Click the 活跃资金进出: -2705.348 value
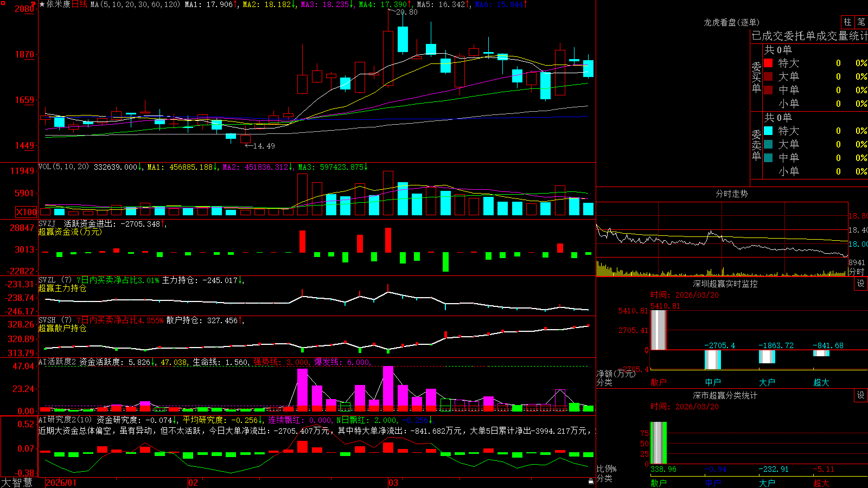Viewport: 868px width, 488px height. click(x=115, y=223)
